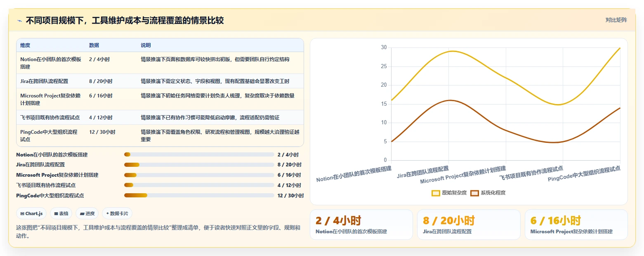Click the y-axis value 15
This screenshot has height=256, width=644.
tap(384, 104)
